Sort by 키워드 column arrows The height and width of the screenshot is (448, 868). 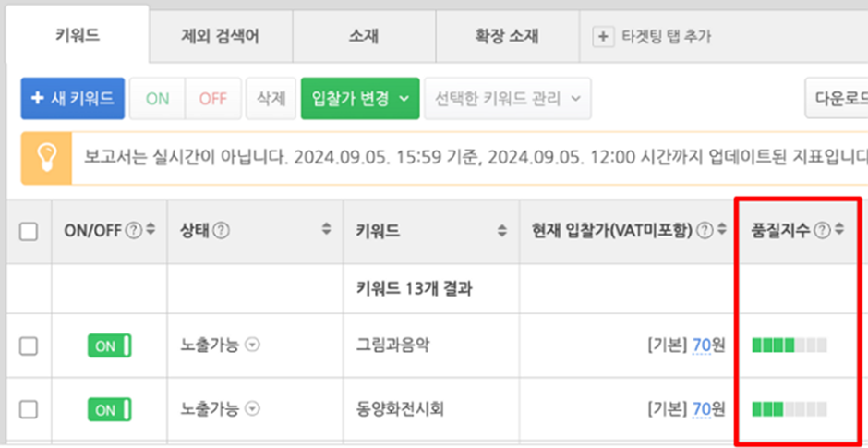502,232
